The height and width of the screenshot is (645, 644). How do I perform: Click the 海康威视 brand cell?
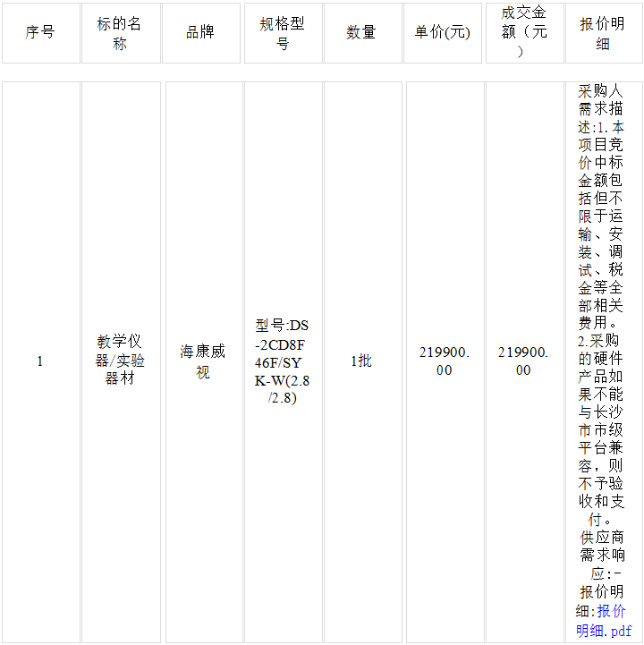click(x=203, y=361)
